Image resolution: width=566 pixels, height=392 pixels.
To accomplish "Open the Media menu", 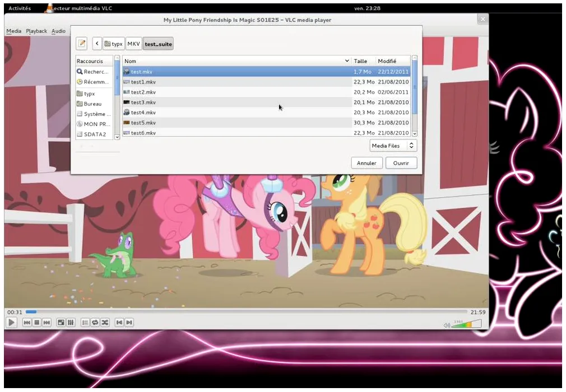I will [x=13, y=31].
